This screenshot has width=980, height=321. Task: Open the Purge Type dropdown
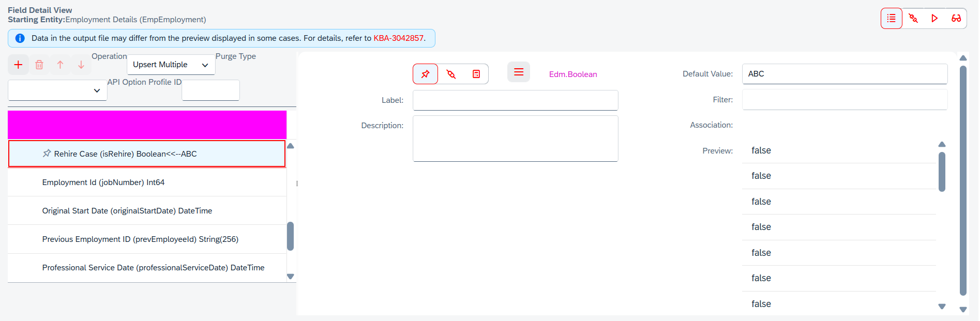pos(57,90)
